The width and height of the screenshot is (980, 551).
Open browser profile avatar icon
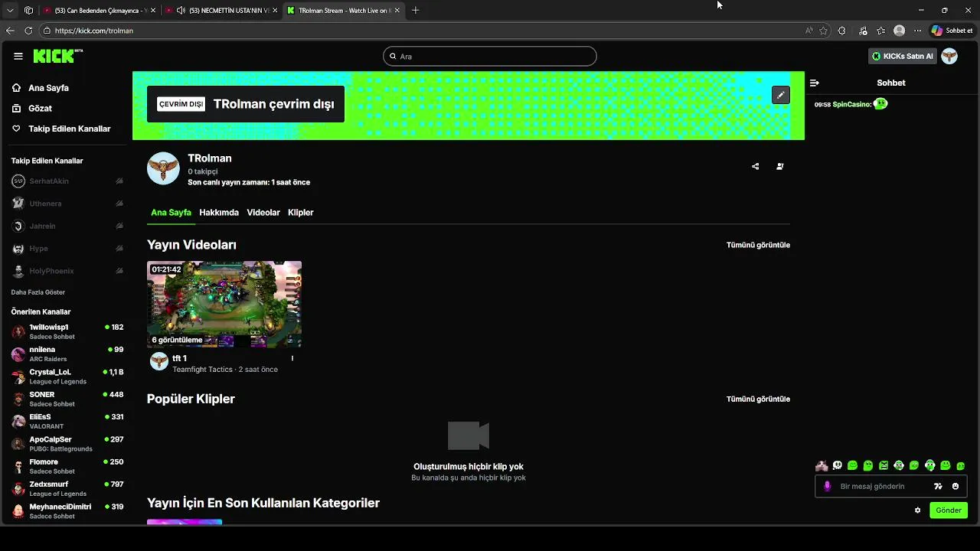pos(900,31)
